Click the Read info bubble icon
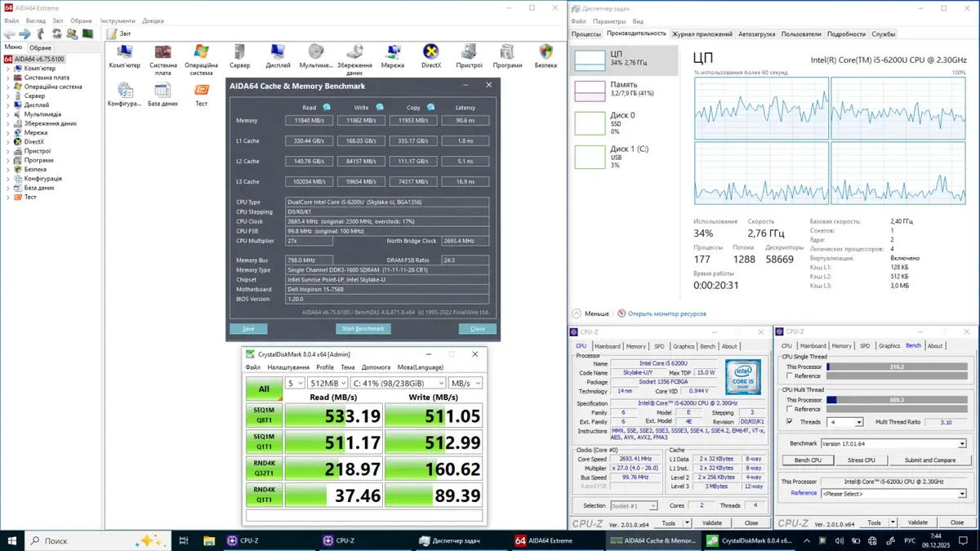Screen dimensions: 980x551 coord(327,108)
